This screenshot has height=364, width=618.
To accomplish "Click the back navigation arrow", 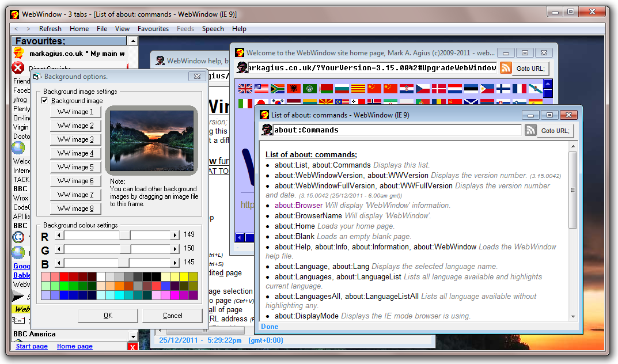I will click(16, 28).
